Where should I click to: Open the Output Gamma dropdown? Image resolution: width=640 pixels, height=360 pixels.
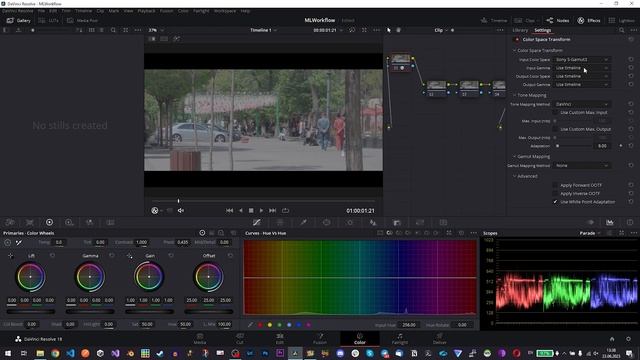[582, 84]
